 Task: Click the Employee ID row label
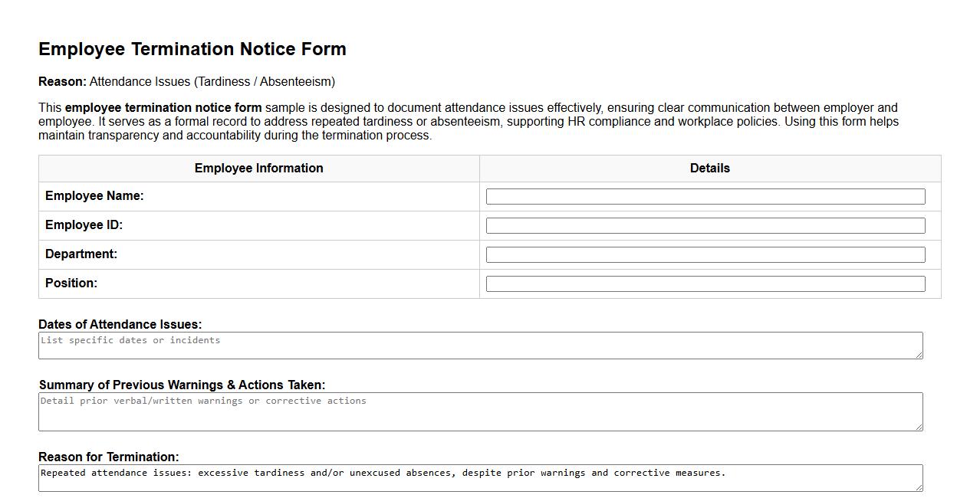tap(83, 225)
